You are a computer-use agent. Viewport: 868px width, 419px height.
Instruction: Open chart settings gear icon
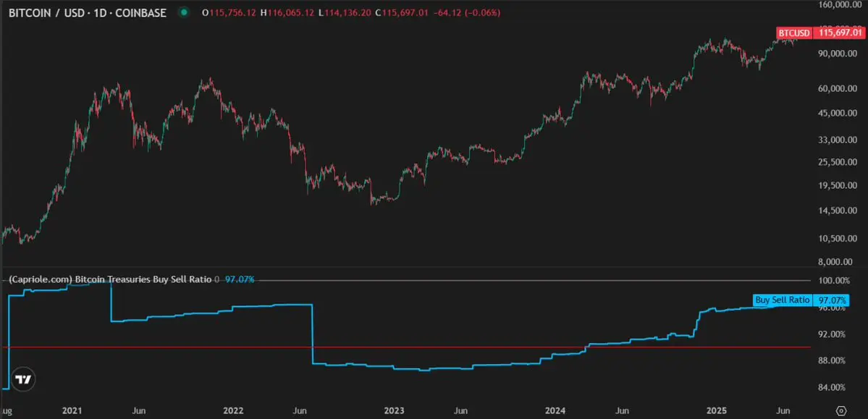(841, 411)
